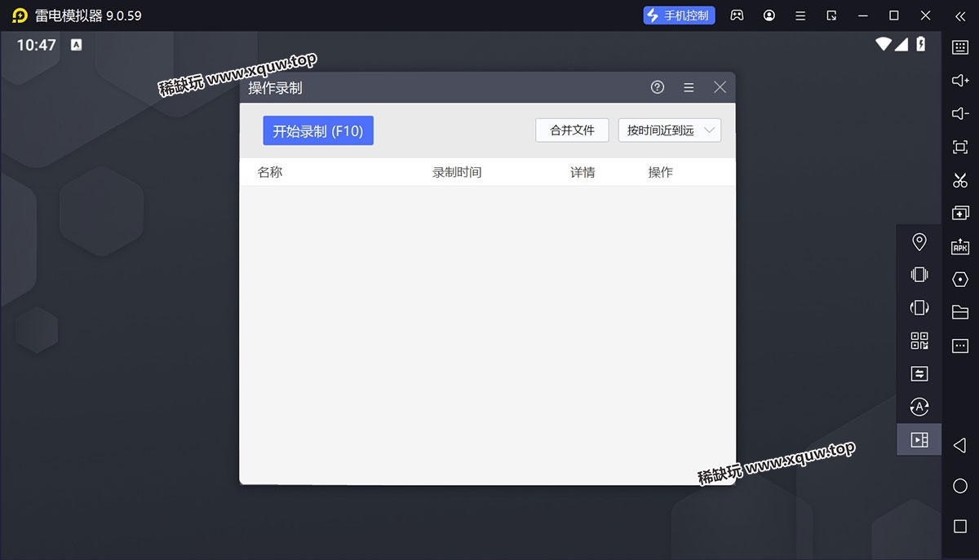Click the LDPlayer logo in title bar

click(x=20, y=15)
